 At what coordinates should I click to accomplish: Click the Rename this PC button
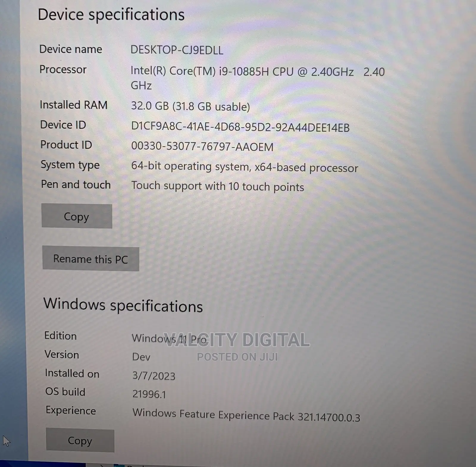point(91,259)
